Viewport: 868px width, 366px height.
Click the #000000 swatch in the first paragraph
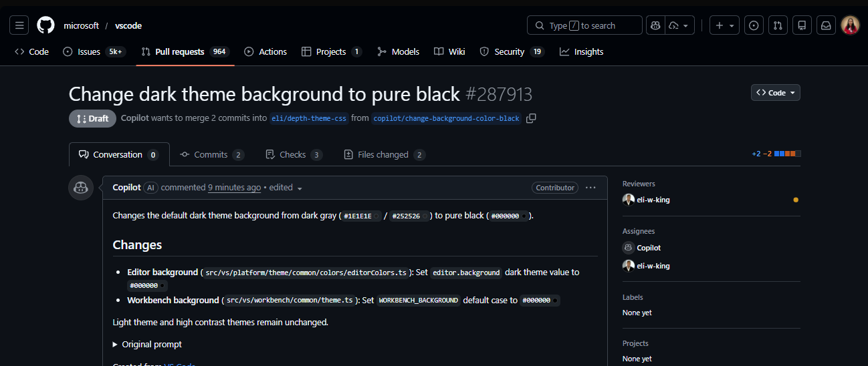click(524, 216)
